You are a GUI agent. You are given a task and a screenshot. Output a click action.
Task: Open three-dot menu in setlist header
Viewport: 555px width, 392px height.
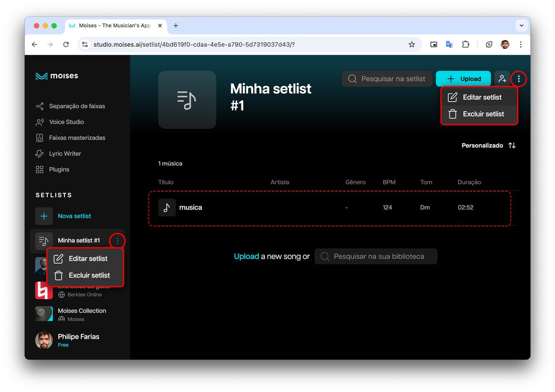[x=519, y=79]
